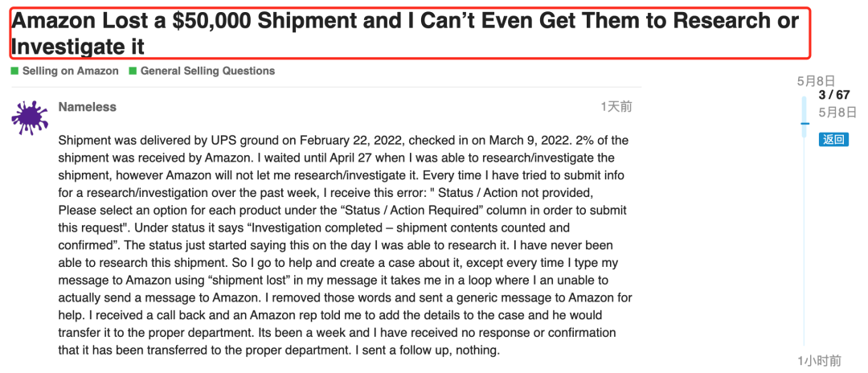The width and height of the screenshot is (868, 373).
Task: Click the blue 返回 back button
Action: point(833,139)
